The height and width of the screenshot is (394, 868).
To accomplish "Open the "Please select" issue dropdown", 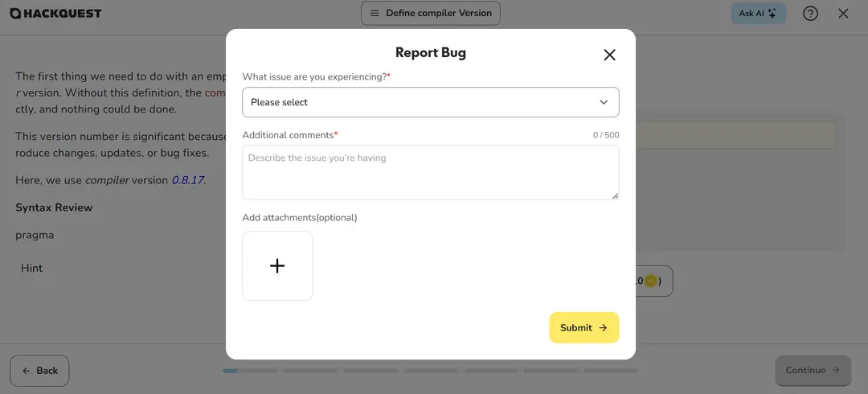I will click(430, 102).
